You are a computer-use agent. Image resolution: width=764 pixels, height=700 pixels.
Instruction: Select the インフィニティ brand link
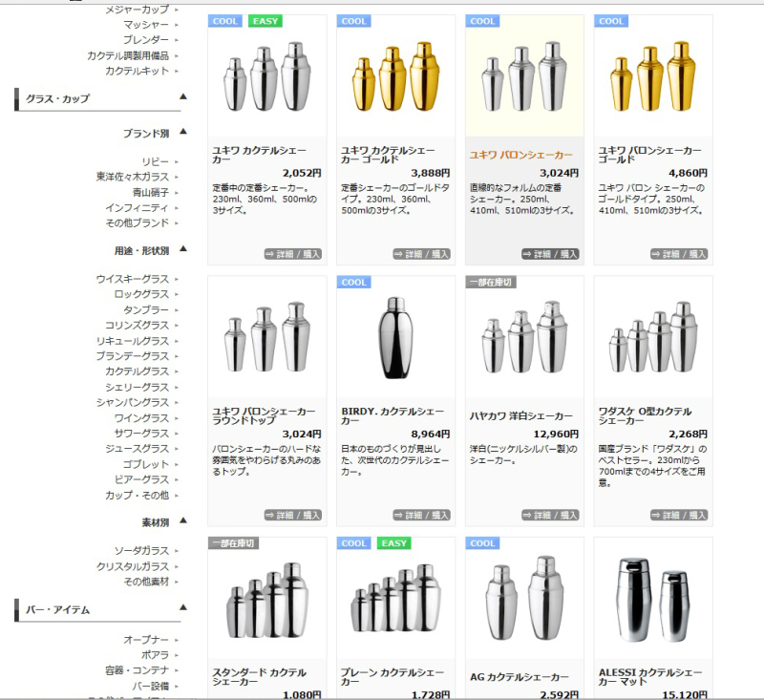[138, 208]
